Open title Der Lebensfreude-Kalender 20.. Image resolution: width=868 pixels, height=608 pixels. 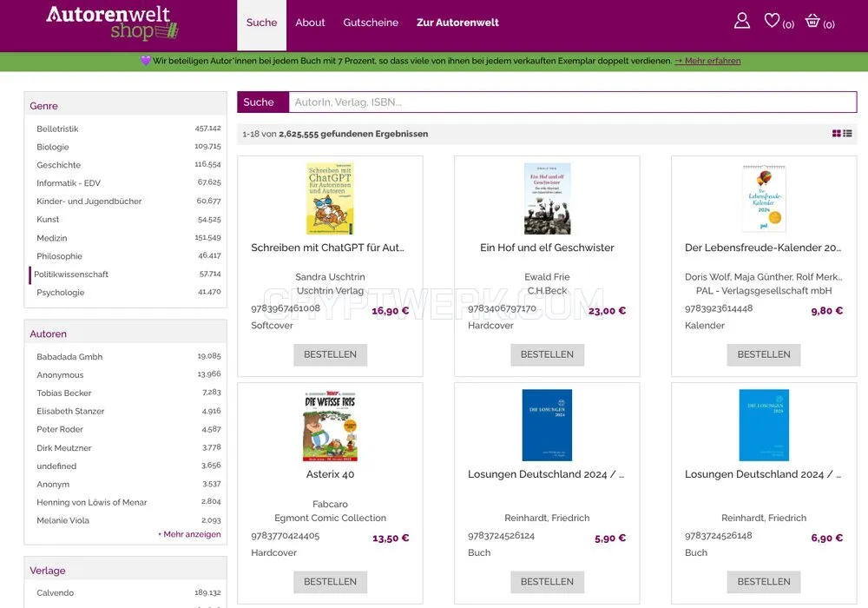coord(763,248)
